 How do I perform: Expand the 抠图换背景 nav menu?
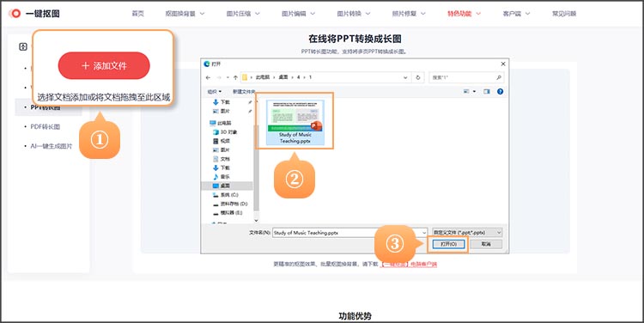(x=185, y=14)
